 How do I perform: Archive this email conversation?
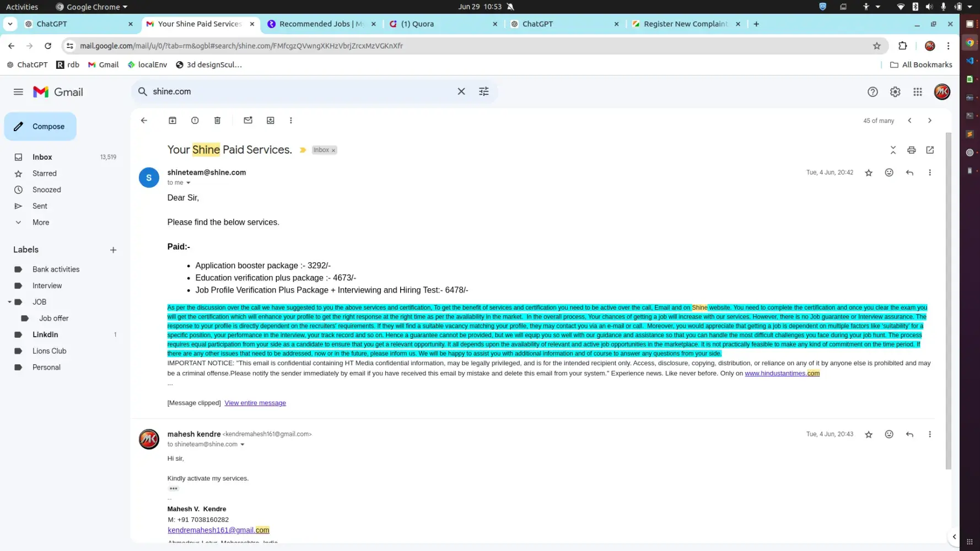pos(173,121)
